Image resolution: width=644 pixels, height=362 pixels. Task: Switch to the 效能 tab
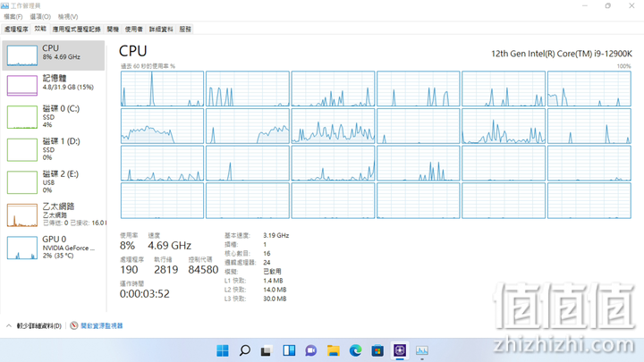(40, 29)
